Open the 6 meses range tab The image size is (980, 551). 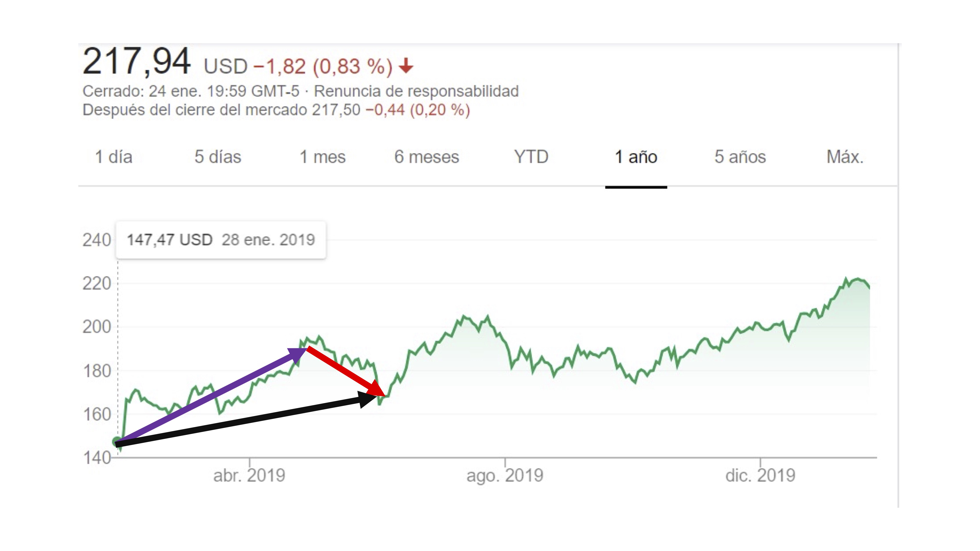click(x=427, y=157)
